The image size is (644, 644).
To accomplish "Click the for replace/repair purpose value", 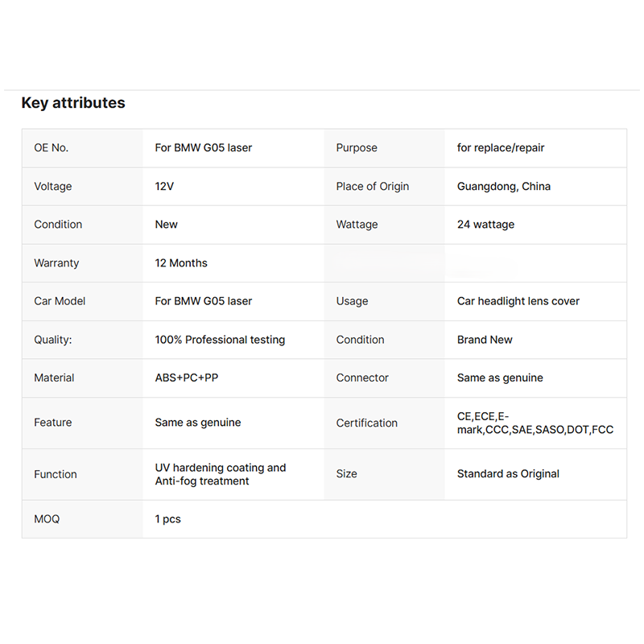I will pos(500,148).
